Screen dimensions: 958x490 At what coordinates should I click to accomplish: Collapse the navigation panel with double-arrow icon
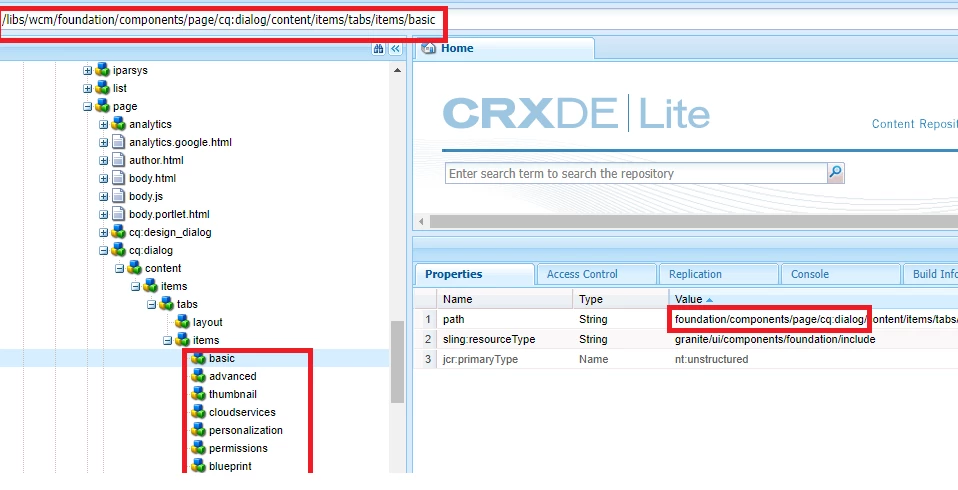coord(395,49)
